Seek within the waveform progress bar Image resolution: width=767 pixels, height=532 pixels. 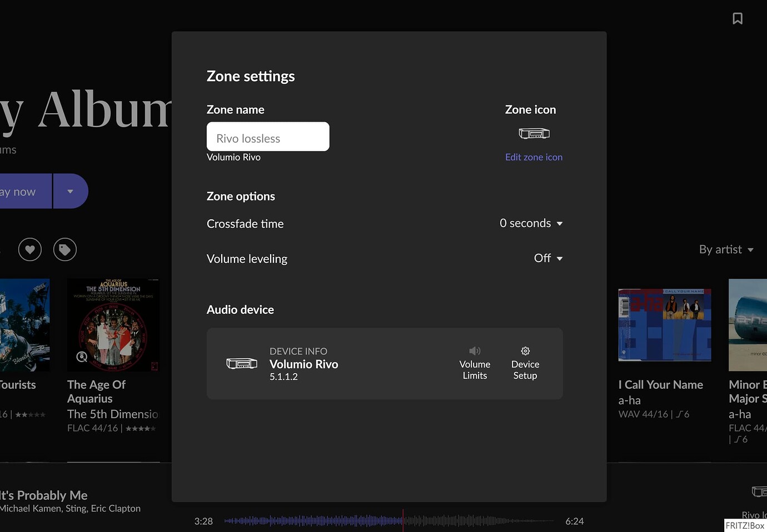pyautogui.click(x=389, y=521)
